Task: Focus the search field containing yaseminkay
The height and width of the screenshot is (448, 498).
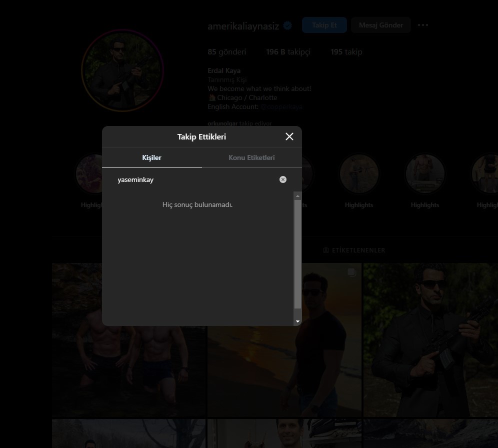Action: (195, 179)
